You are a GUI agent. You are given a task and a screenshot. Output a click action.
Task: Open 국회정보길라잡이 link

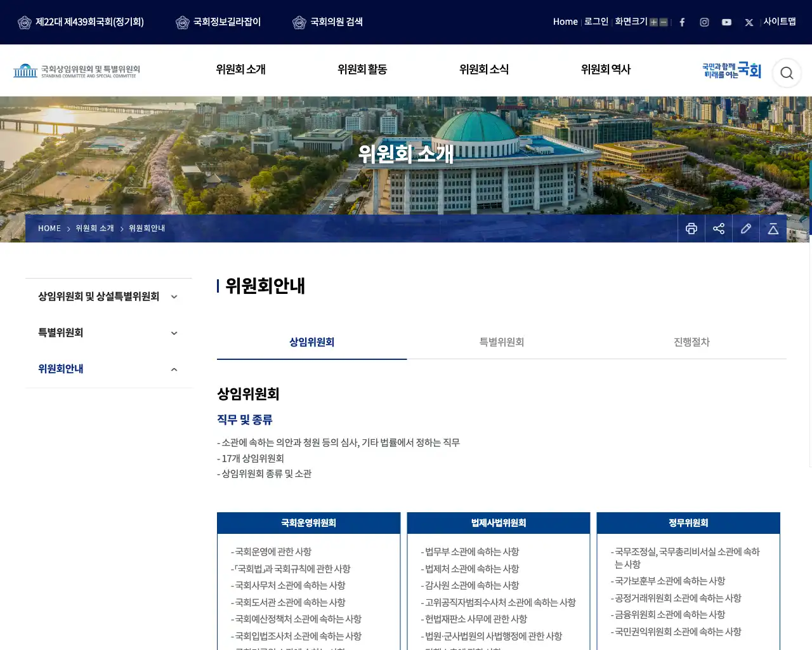(227, 22)
